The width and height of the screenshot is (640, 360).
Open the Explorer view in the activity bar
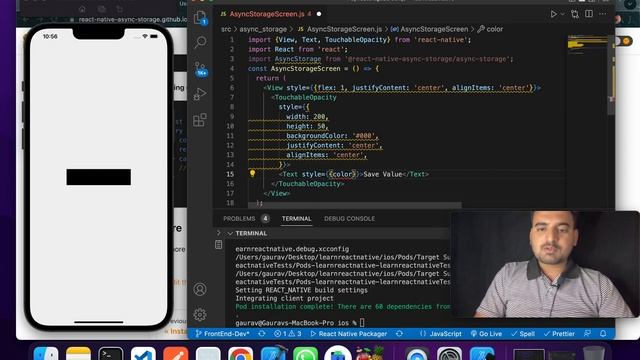200,17
